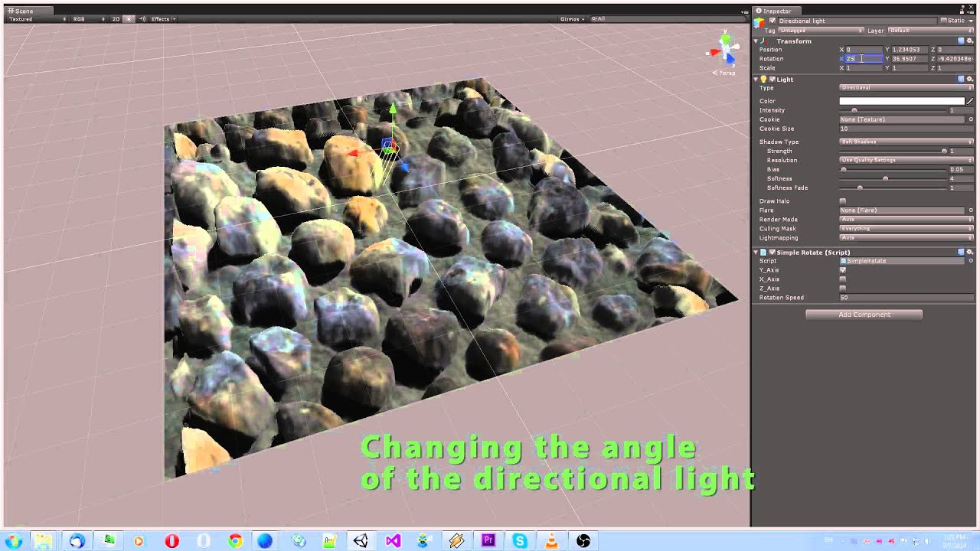
Task: Toggle the Static checkbox
Action: [x=944, y=21]
